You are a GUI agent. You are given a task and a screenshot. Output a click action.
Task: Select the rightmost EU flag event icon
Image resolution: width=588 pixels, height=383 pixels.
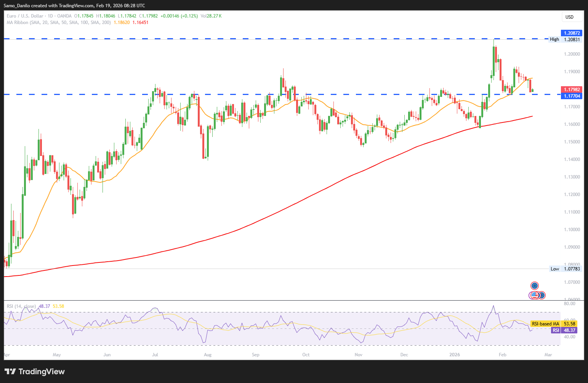[542, 295]
